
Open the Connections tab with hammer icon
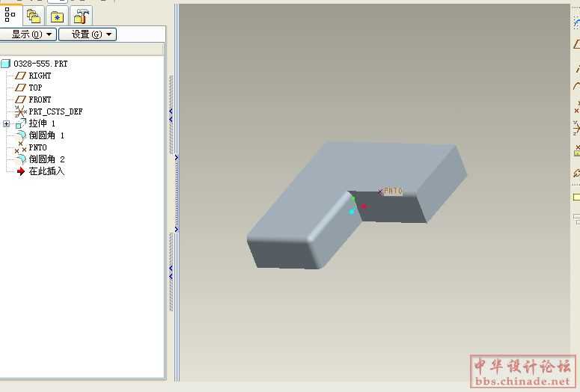pos(81,16)
